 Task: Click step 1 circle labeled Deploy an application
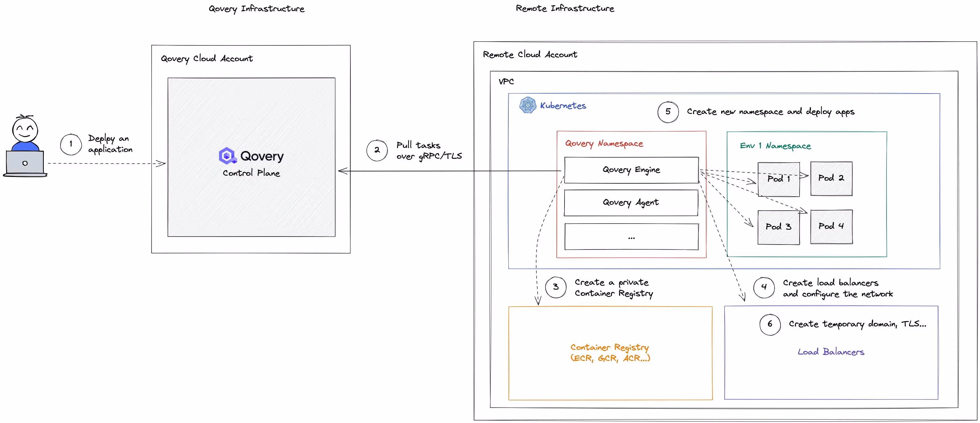[x=71, y=144]
